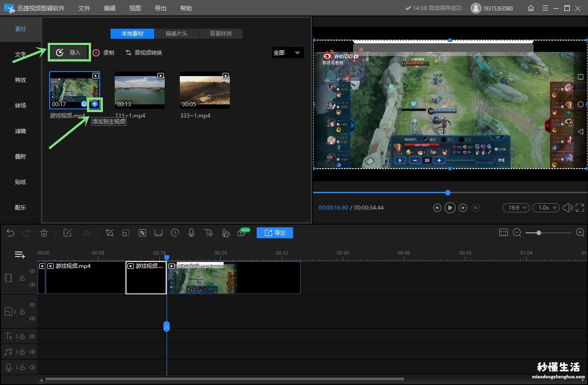Open the edit pencil tool
This screenshot has height=385, width=588.
[67, 233]
